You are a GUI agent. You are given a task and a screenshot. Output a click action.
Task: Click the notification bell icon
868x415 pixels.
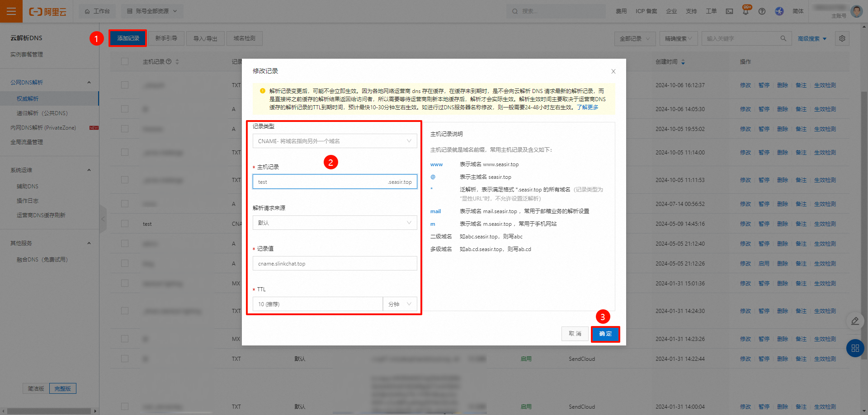(745, 11)
